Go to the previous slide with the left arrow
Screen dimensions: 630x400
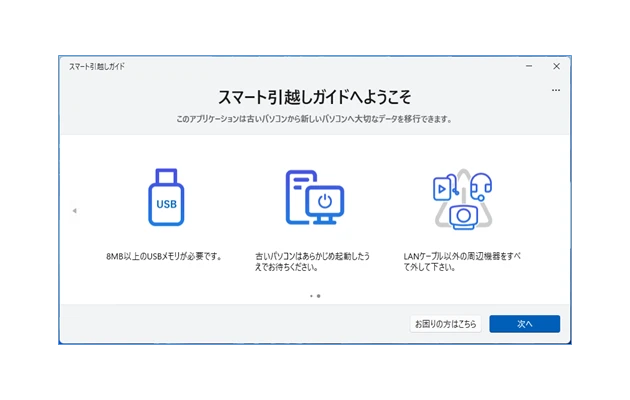coord(74,211)
